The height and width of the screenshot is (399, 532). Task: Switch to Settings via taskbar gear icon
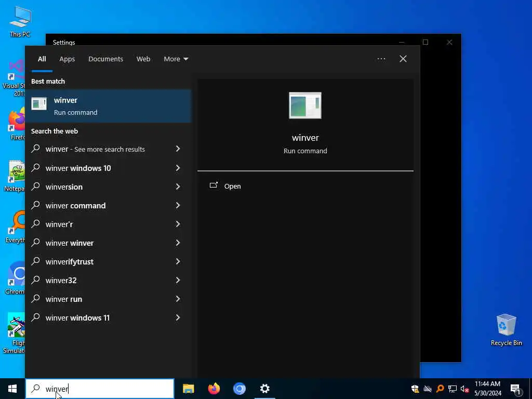click(x=264, y=389)
